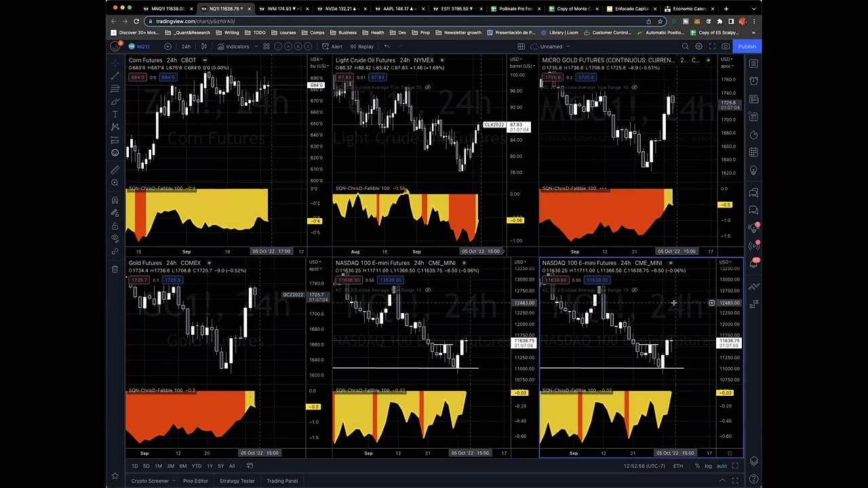Toggle ETH session setting
Viewport: 868px width, 488px height.
(678, 466)
